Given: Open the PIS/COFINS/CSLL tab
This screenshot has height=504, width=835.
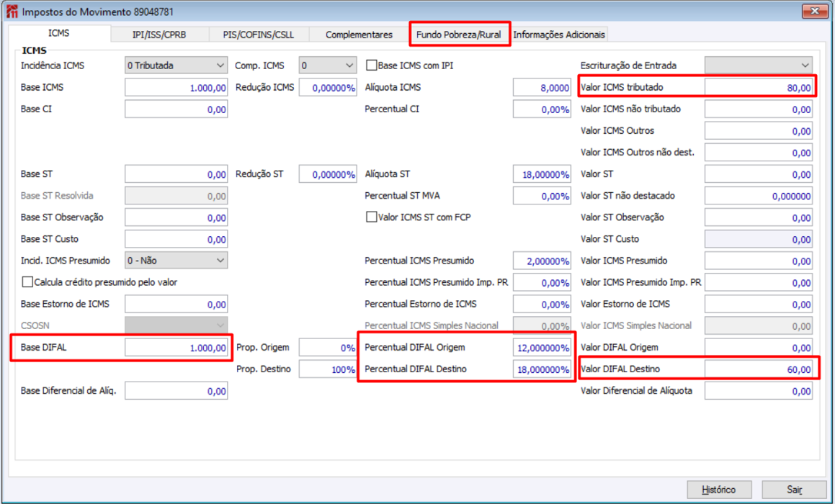Looking at the screenshot, I should [258, 35].
